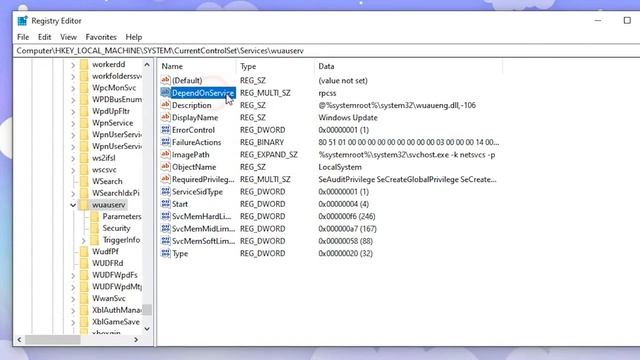The width and height of the screenshot is (640, 360).
Task: Click horizontal scrollbar left arrow in tree
Action: [19, 340]
